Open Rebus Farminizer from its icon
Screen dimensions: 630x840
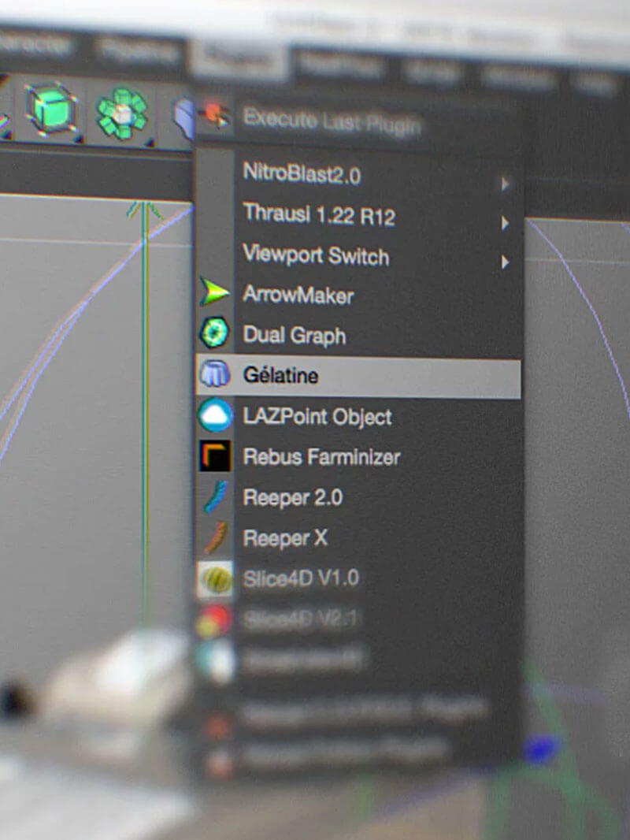pyautogui.click(x=215, y=456)
